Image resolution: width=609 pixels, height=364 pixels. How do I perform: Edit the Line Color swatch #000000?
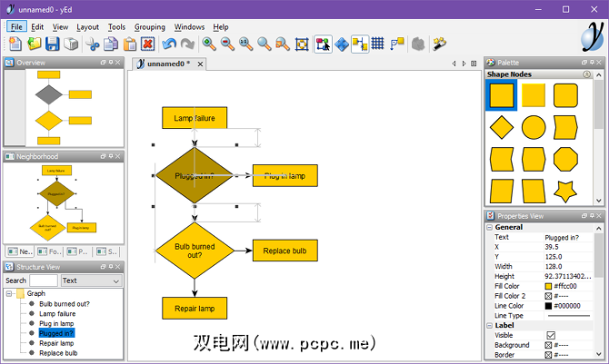pyautogui.click(x=548, y=306)
